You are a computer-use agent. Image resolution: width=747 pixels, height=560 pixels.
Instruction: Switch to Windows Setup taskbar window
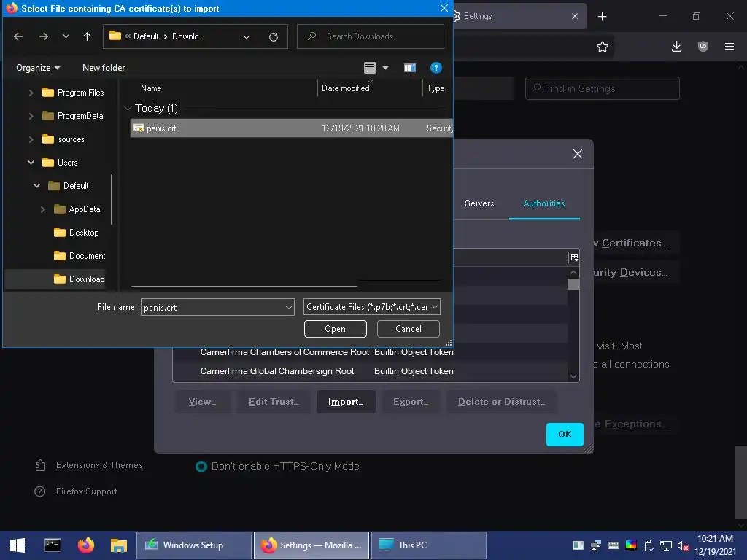point(194,545)
